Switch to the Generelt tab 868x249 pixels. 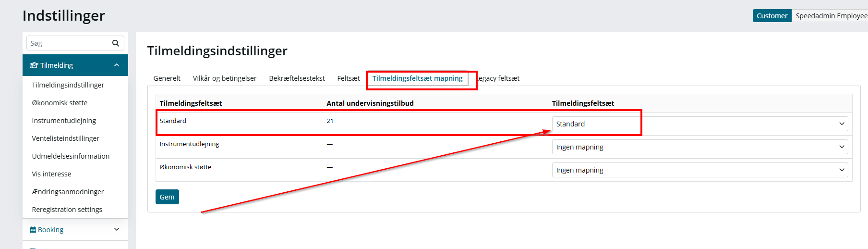(167, 78)
